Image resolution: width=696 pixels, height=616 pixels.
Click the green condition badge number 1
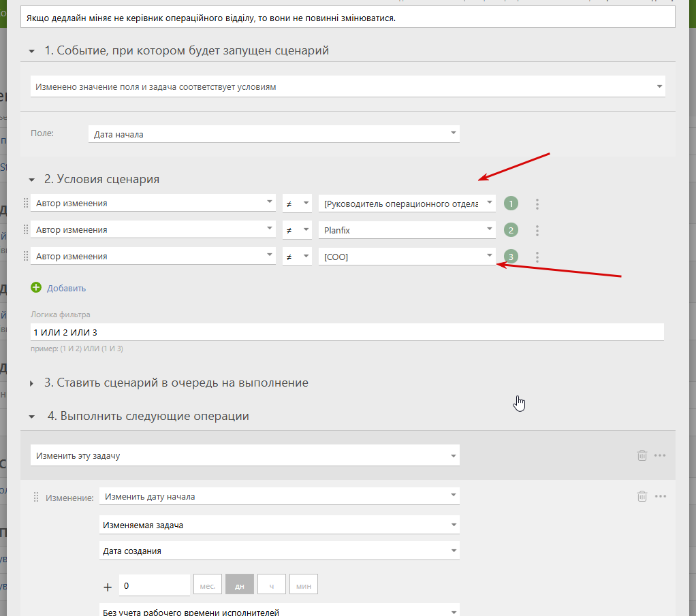click(x=511, y=204)
